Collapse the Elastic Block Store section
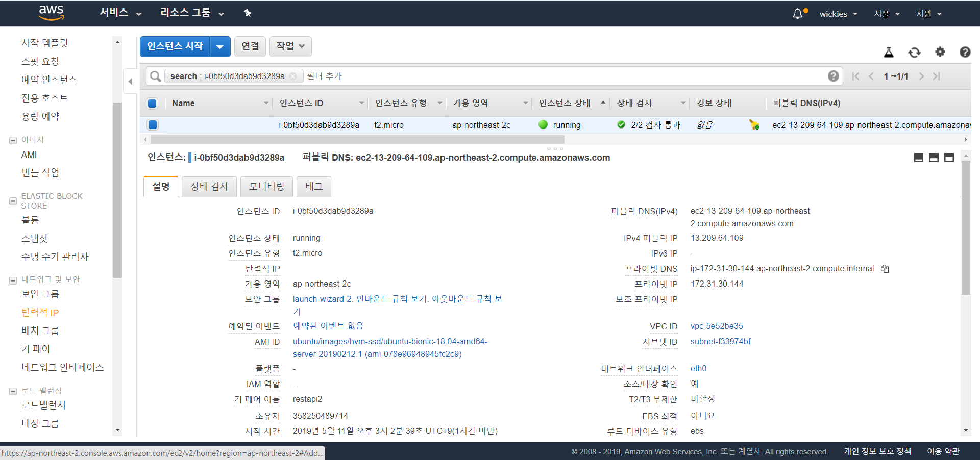The width and height of the screenshot is (980, 460). click(x=13, y=201)
